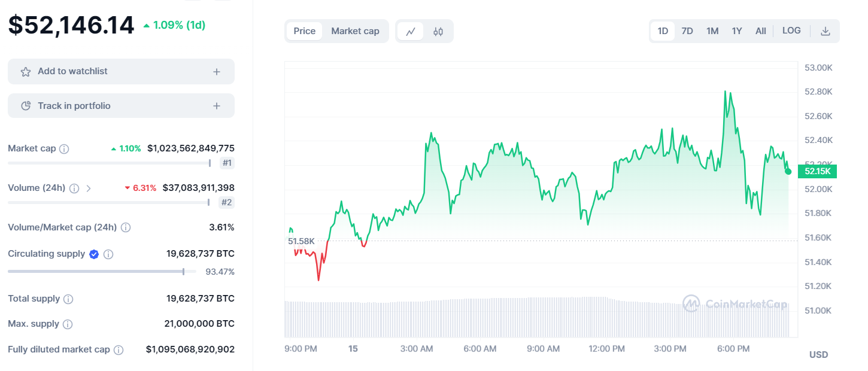Expand Volume (24h) details chevron
This screenshot has width=868, height=371.
coord(89,188)
